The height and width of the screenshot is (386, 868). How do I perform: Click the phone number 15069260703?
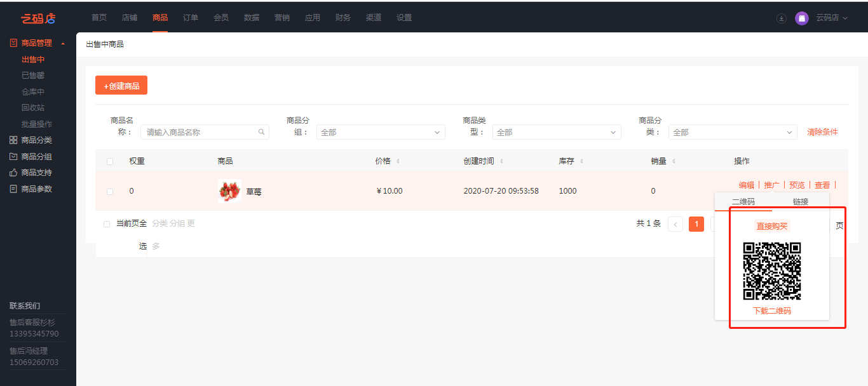point(34,363)
